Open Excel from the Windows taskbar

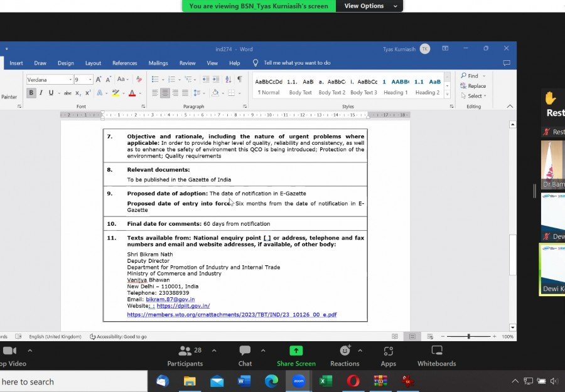pos(325,381)
